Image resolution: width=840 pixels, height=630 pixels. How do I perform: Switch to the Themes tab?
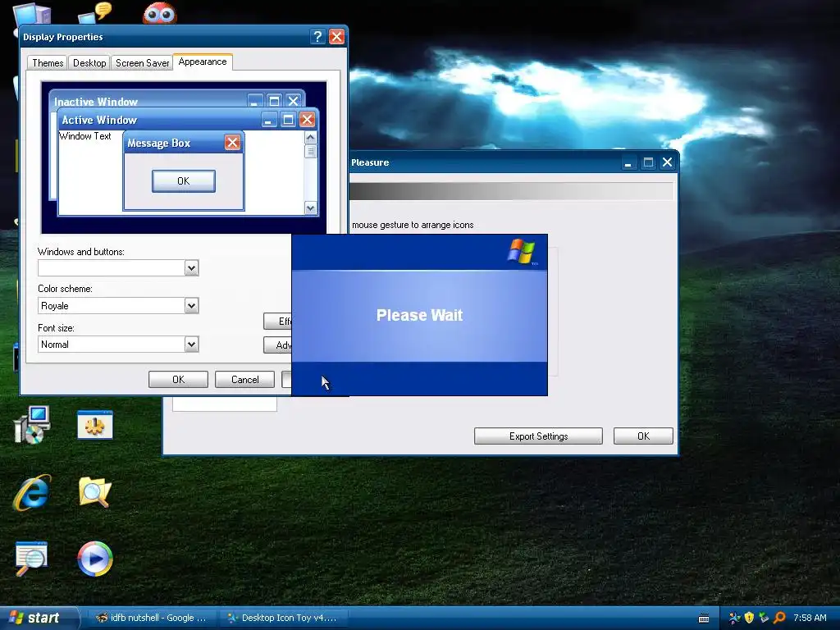pyautogui.click(x=48, y=63)
